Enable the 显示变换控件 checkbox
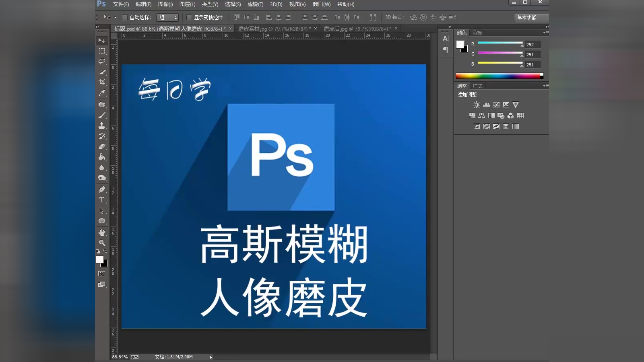644x362 pixels. pyautogui.click(x=189, y=17)
